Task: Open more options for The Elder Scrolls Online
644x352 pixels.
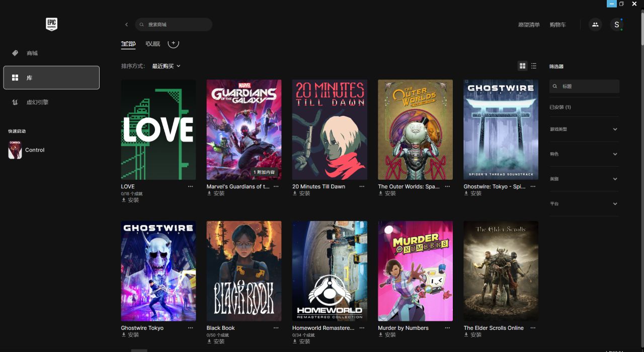Action: click(533, 328)
